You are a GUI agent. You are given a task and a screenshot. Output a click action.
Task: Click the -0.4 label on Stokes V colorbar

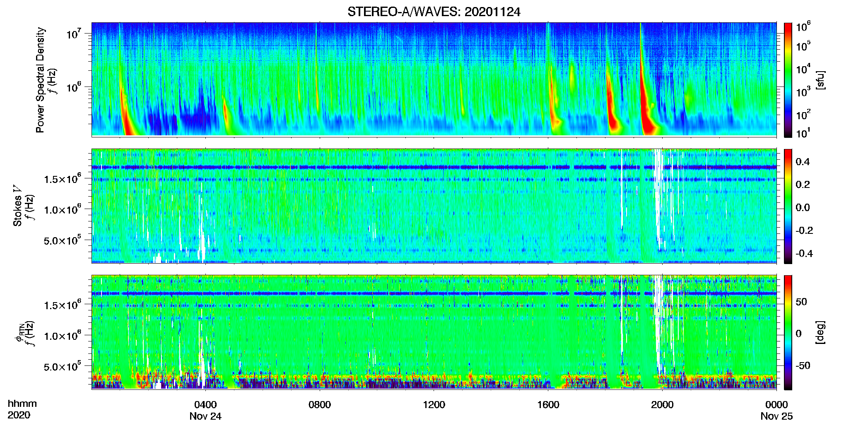click(x=804, y=253)
